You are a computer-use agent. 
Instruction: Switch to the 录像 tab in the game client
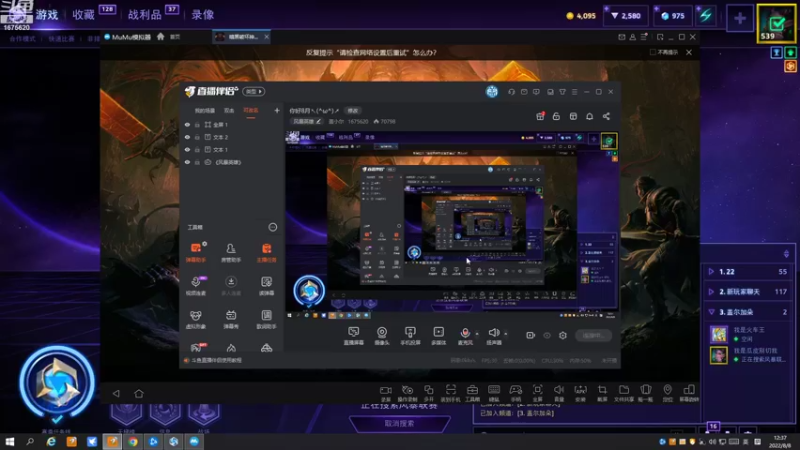(x=203, y=15)
